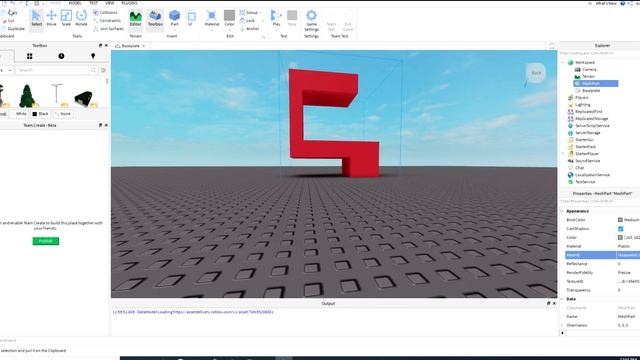
Task: Activate the Move tool
Action: coord(51,18)
